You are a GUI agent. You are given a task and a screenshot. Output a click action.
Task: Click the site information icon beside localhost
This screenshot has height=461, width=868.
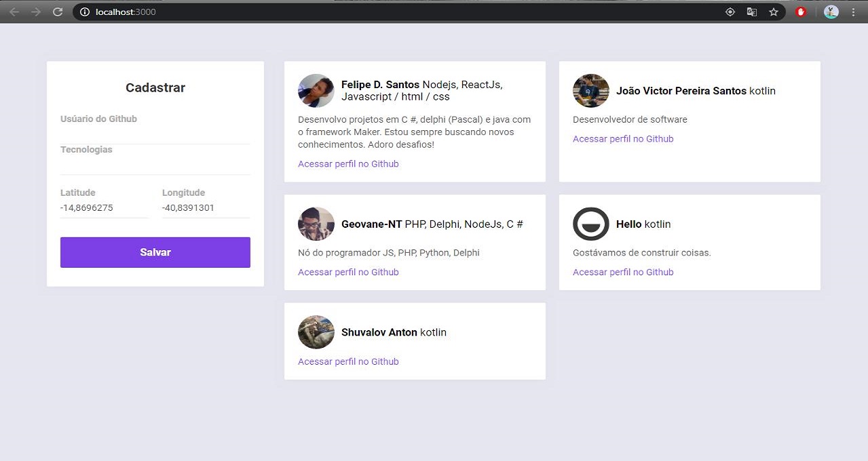pyautogui.click(x=85, y=12)
